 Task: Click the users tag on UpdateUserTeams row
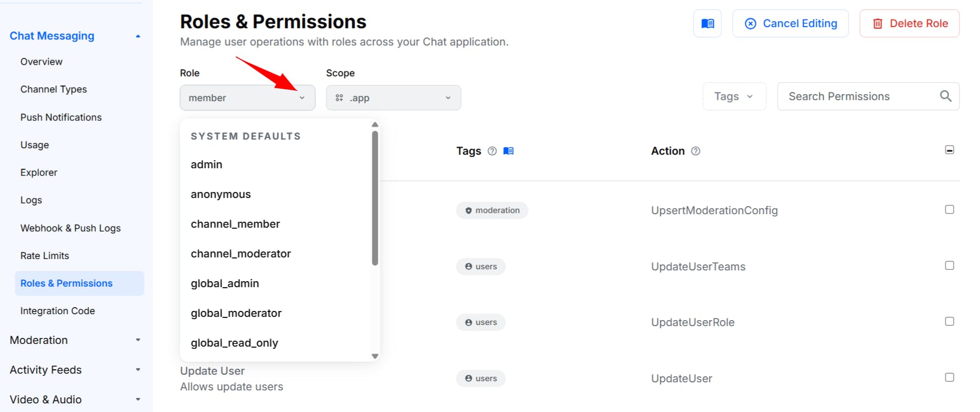pos(481,267)
